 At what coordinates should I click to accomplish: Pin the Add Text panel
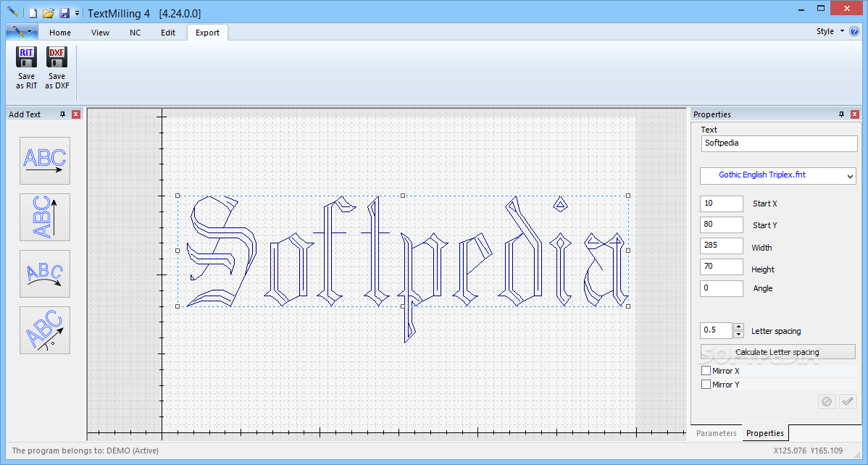click(62, 114)
